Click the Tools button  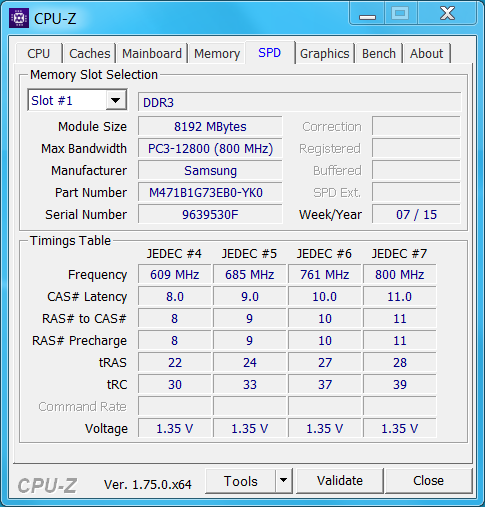tap(241, 481)
